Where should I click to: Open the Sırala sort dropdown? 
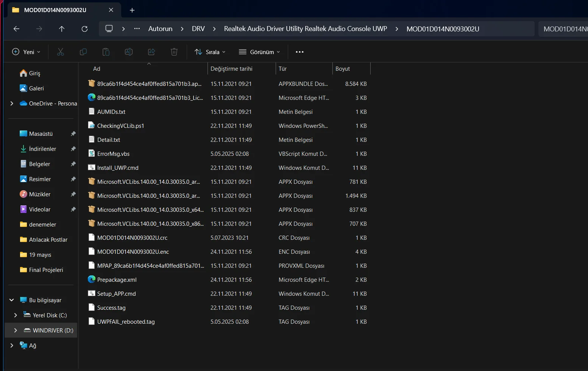coord(210,52)
